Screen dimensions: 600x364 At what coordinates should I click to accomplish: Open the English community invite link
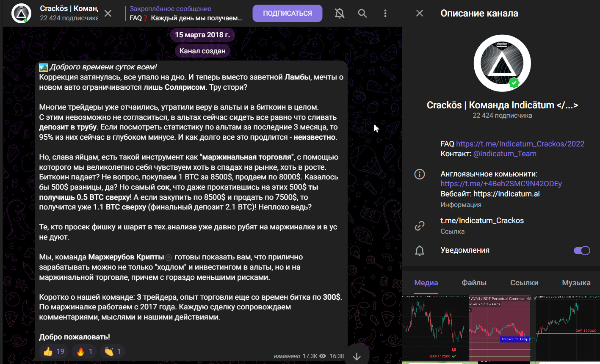click(x=501, y=184)
